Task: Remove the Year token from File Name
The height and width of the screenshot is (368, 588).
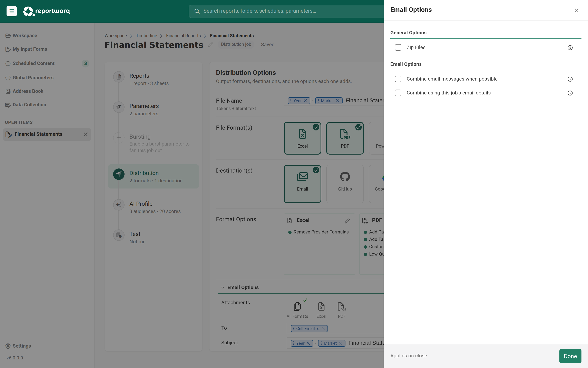Action: [x=305, y=101]
